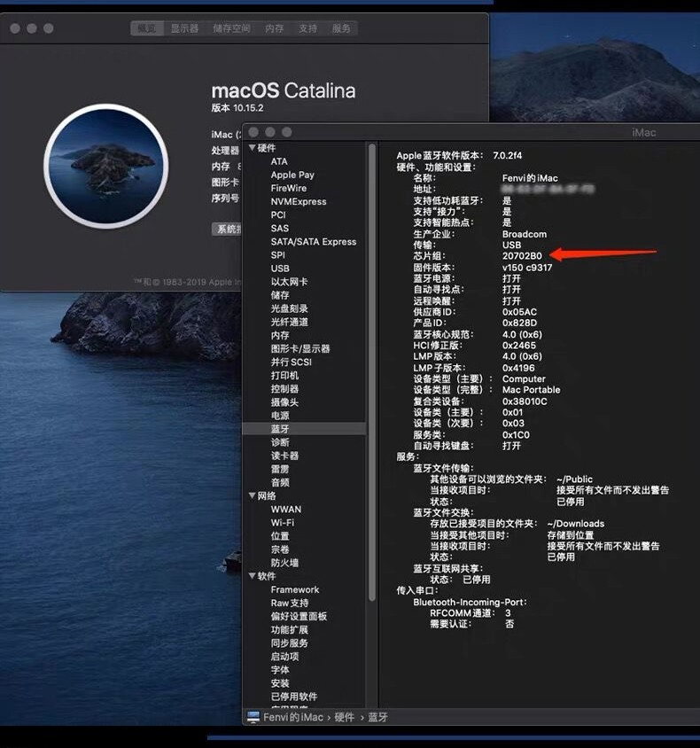Select USB in hardware list

pos(280,269)
